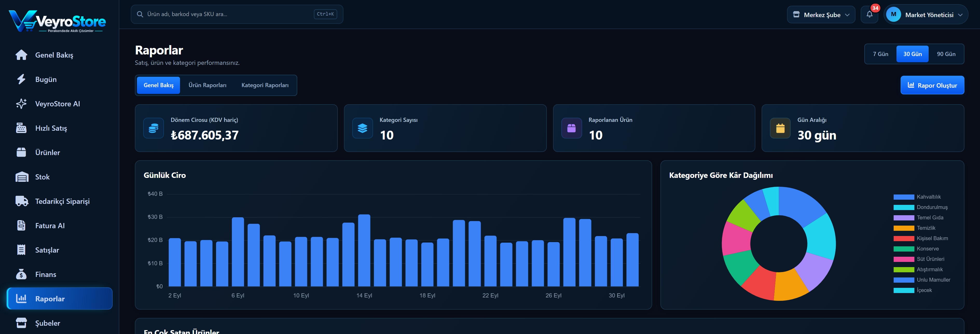The image size is (980, 334).
Task: Click the Raporlar chart icon in sidebar
Action: point(21,299)
